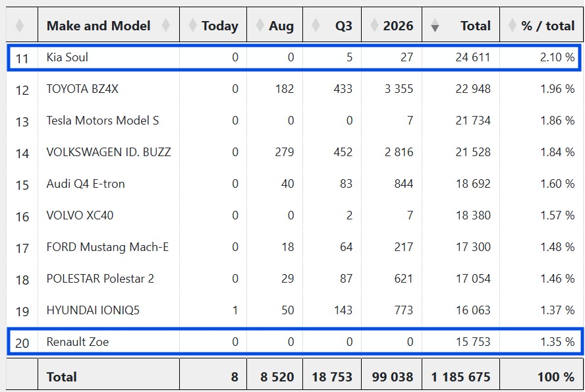The height and width of the screenshot is (392, 585).
Task: Click POLESTAR Polestar 2 2026 value 621
Action: pos(404,279)
